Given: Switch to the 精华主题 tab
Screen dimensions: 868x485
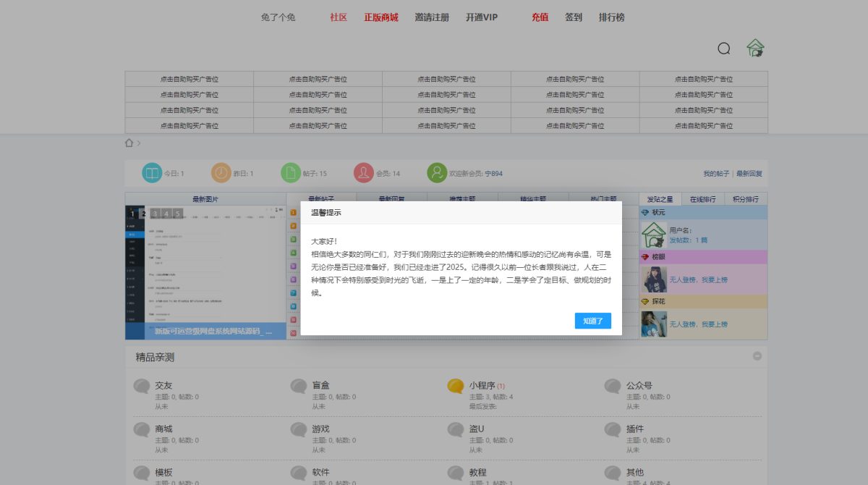Looking at the screenshot, I should point(533,198).
